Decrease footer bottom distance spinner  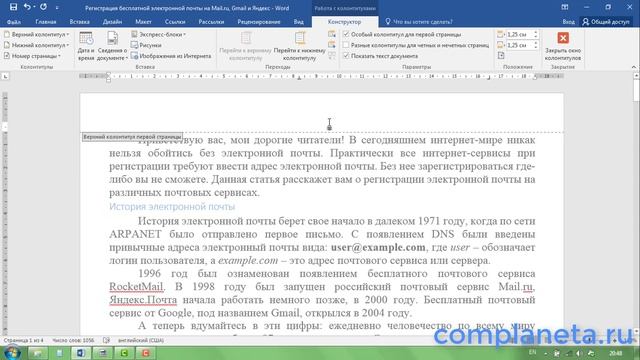[536, 47]
